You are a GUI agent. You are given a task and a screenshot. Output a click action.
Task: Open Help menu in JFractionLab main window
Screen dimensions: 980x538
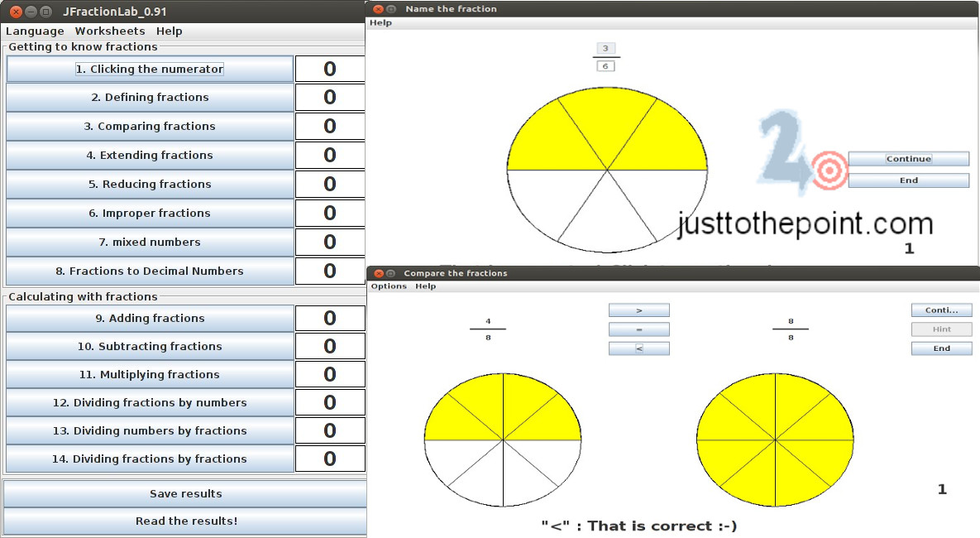click(169, 31)
